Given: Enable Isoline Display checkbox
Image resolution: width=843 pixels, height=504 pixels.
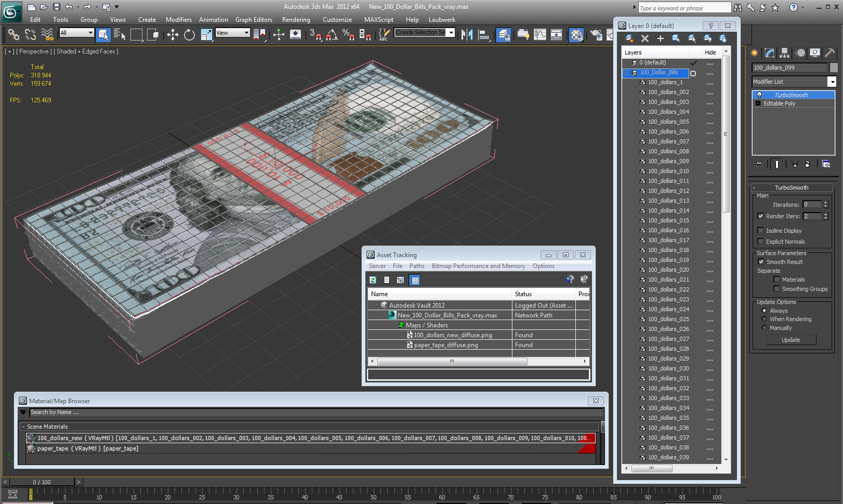Looking at the screenshot, I should click(x=761, y=231).
